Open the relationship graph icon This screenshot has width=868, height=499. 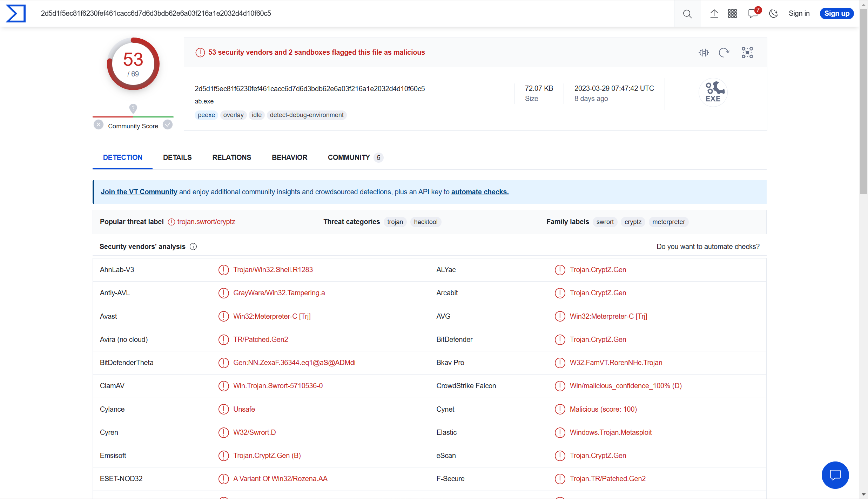tap(747, 53)
